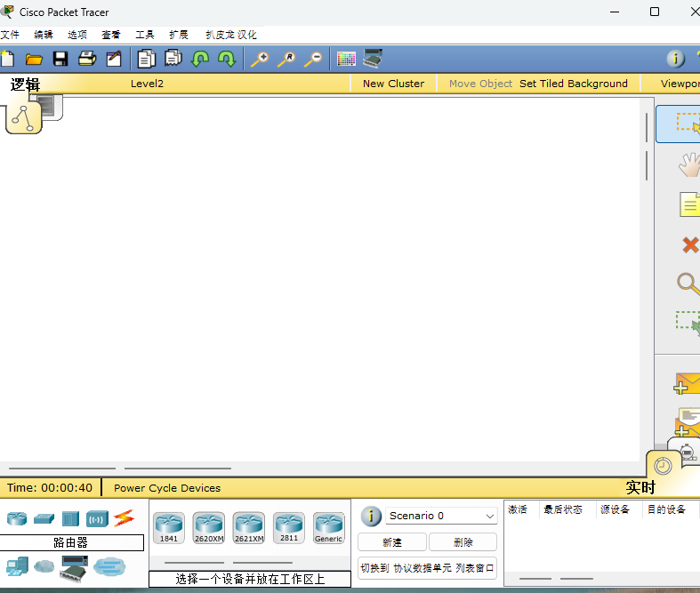700x593 pixels.
Task: Open the 扩展 menu
Action: coord(179,35)
